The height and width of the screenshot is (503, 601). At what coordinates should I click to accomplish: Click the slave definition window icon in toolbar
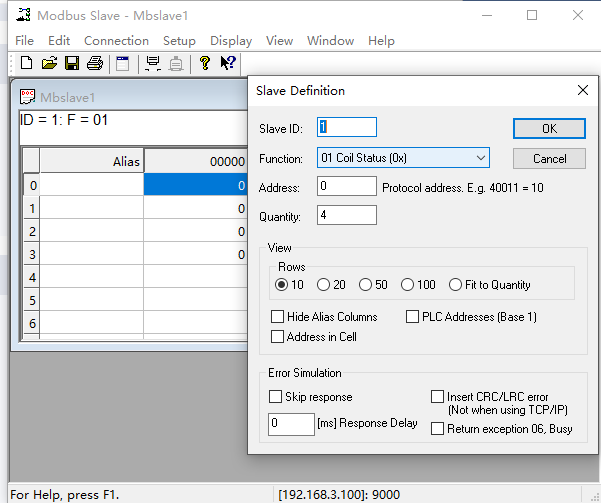[123, 64]
